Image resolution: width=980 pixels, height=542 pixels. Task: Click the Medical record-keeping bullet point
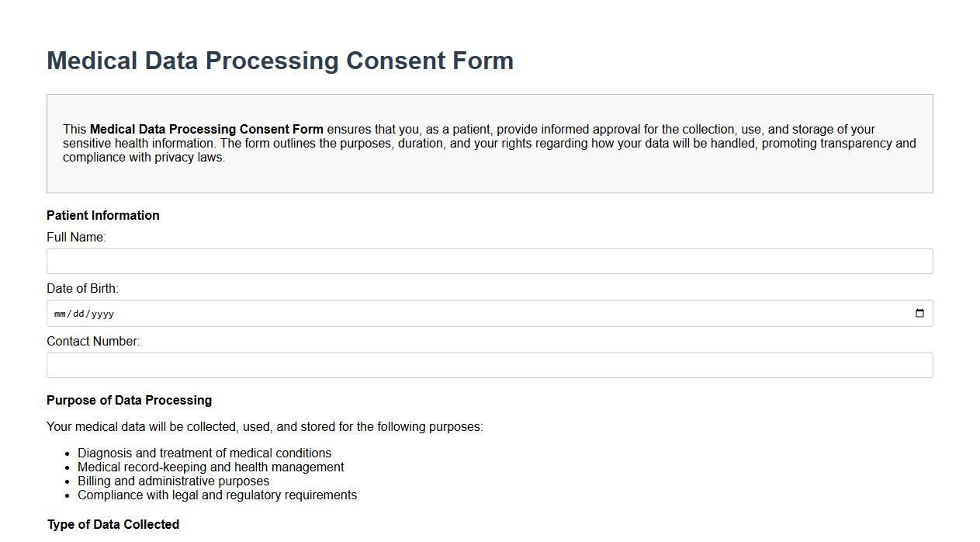click(210, 467)
